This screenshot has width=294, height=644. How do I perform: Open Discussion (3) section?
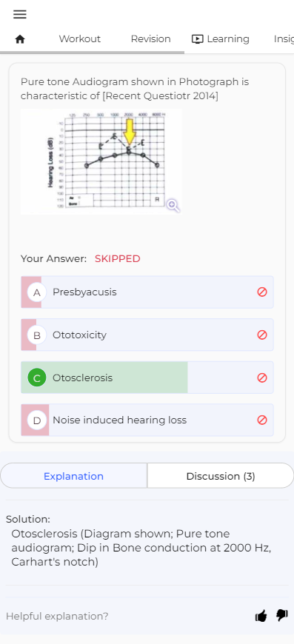pyautogui.click(x=221, y=476)
